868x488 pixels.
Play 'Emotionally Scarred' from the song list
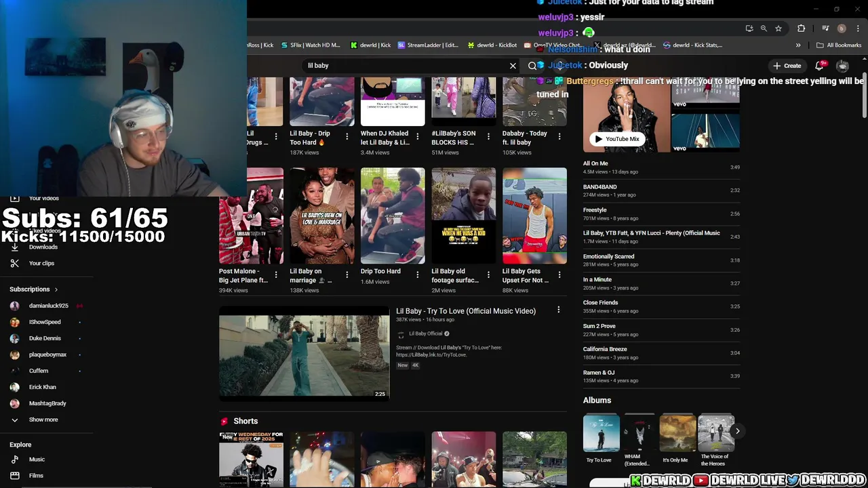point(661,260)
